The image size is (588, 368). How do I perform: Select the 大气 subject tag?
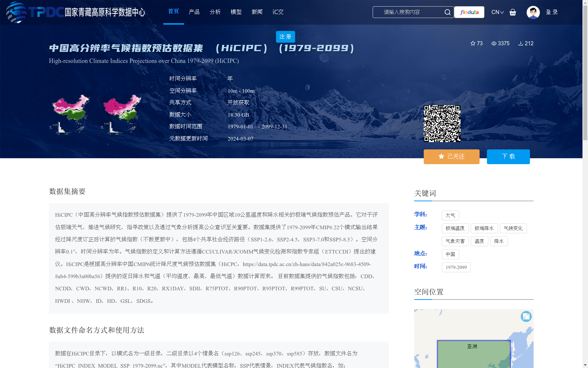coord(450,215)
